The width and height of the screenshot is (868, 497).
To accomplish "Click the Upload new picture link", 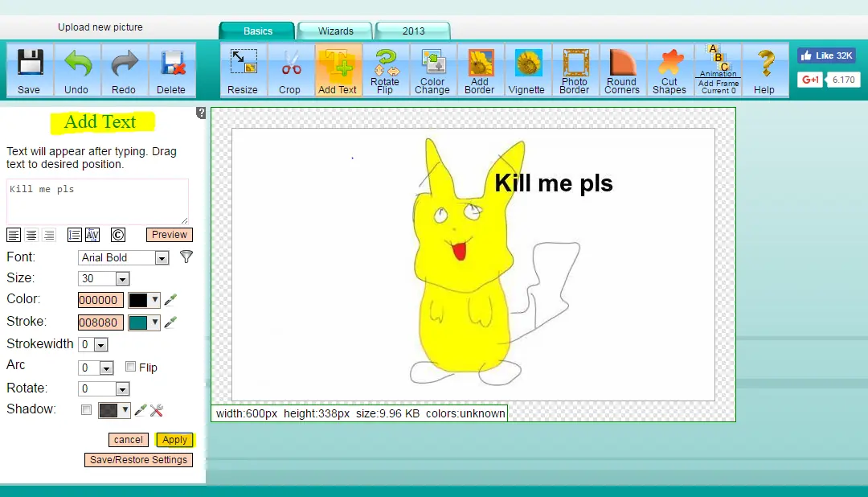I will pyautogui.click(x=100, y=27).
